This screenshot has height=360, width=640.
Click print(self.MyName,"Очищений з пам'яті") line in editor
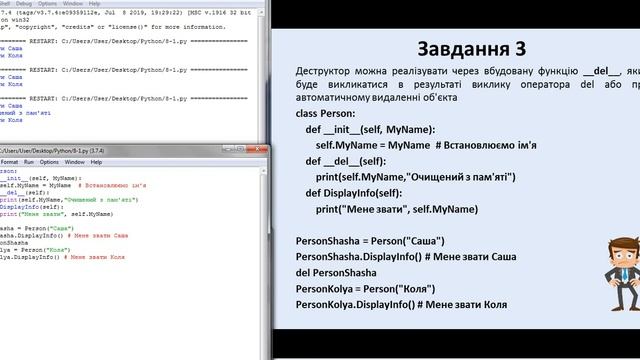coord(69,200)
